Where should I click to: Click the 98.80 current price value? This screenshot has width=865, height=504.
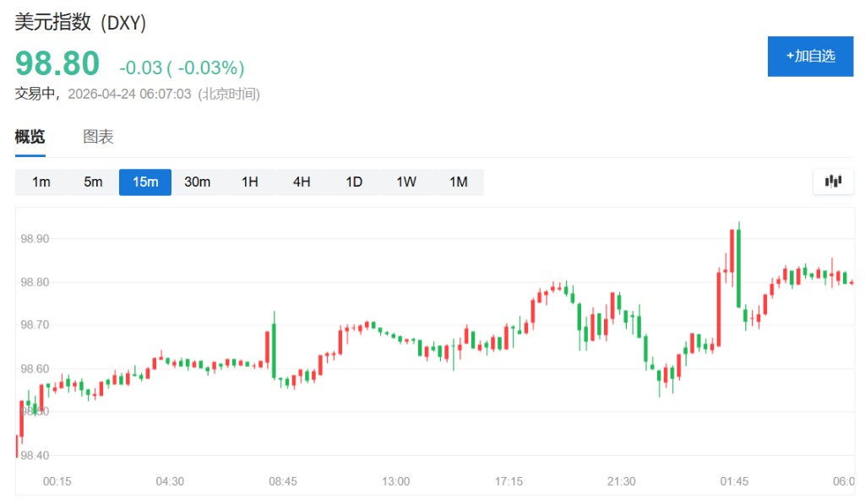57,64
